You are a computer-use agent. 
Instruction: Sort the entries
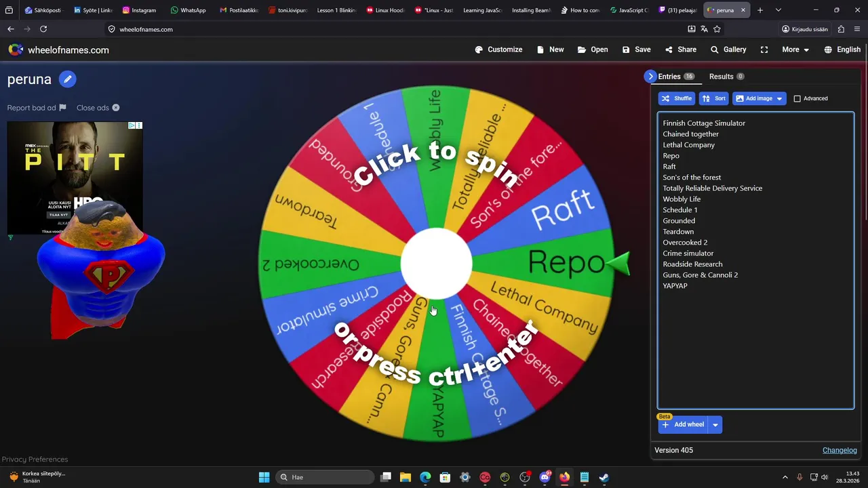(x=713, y=98)
